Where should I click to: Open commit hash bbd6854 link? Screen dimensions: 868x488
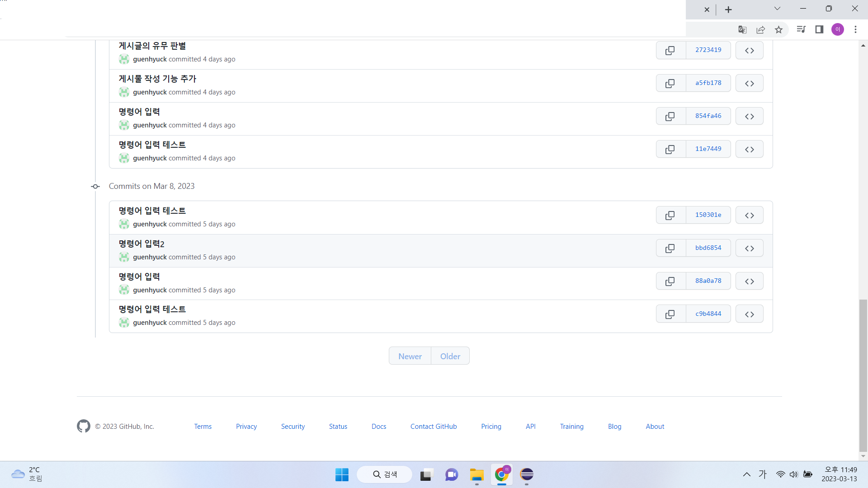[x=708, y=248]
